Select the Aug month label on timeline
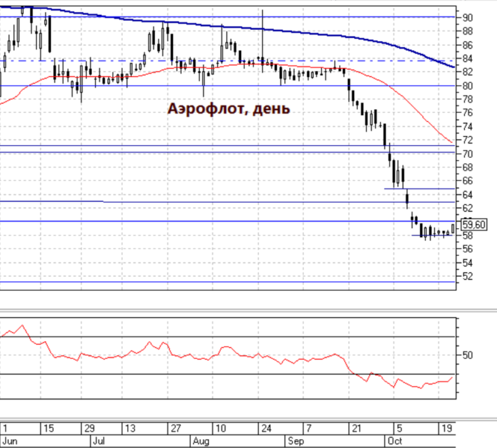The height and width of the screenshot is (448, 497). coord(201,441)
